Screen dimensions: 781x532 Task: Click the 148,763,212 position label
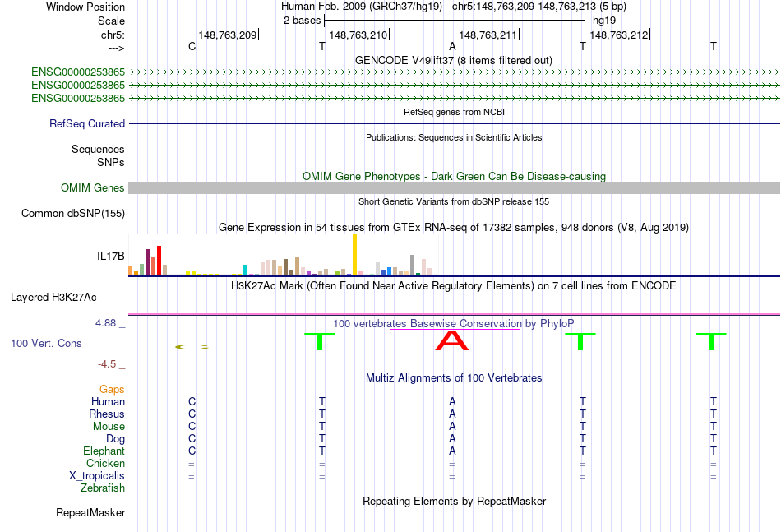pos(618,35)
